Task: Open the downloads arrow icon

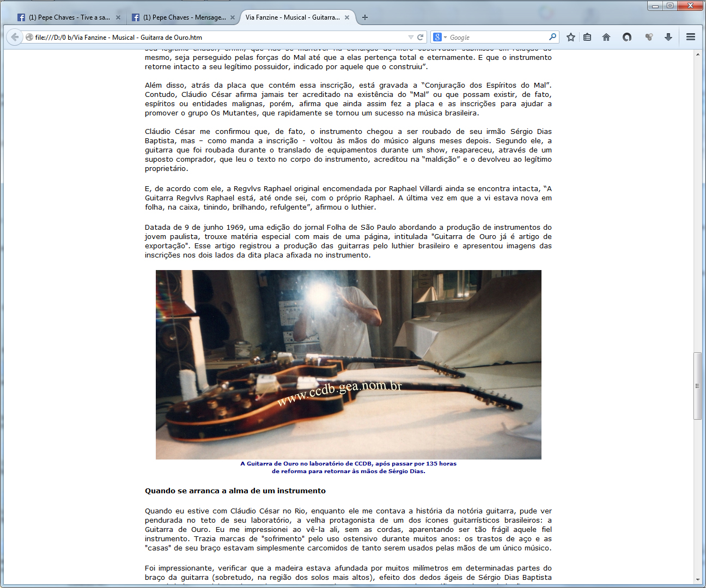Action: click(x=668, y=37)
